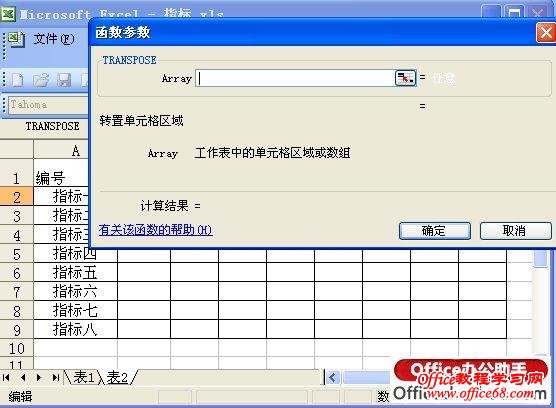
Task: Open 有关该函数的帮助 link
Action: (155, 230)
